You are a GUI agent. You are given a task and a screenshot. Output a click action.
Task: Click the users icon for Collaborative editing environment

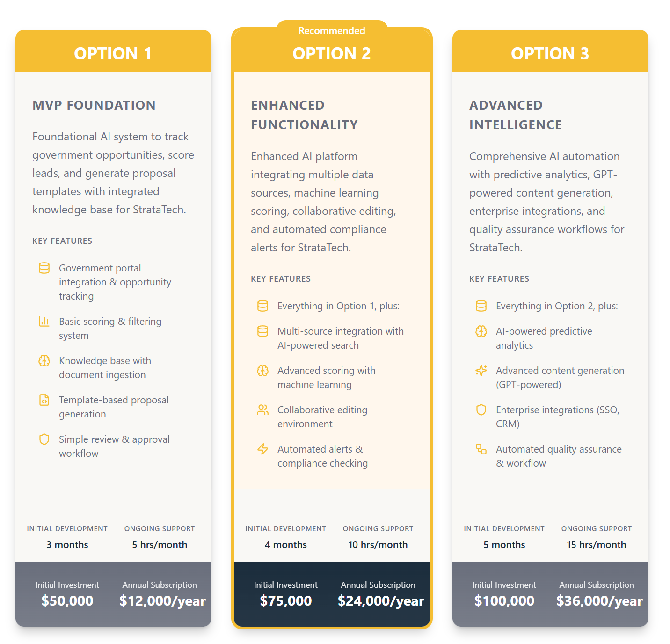tap(262, 410)
